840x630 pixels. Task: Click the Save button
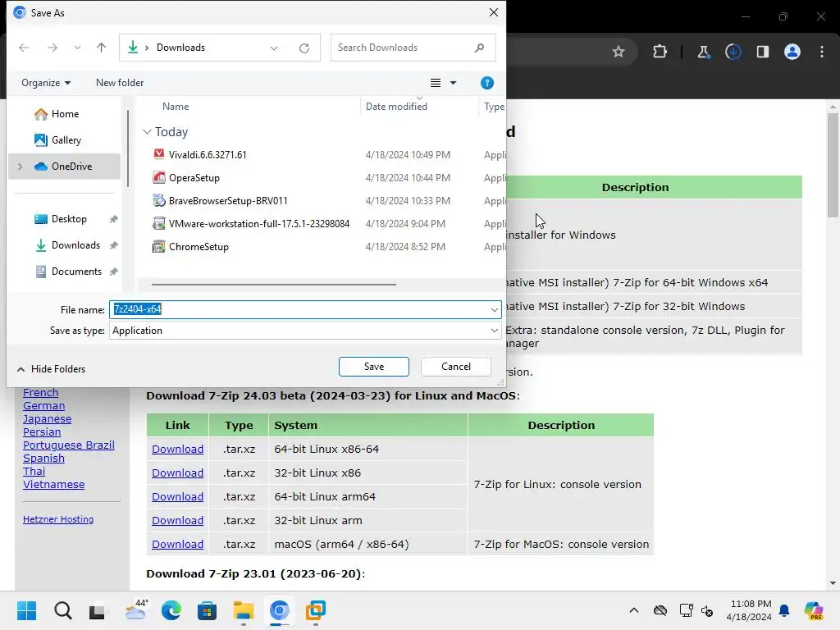(374, 367)
